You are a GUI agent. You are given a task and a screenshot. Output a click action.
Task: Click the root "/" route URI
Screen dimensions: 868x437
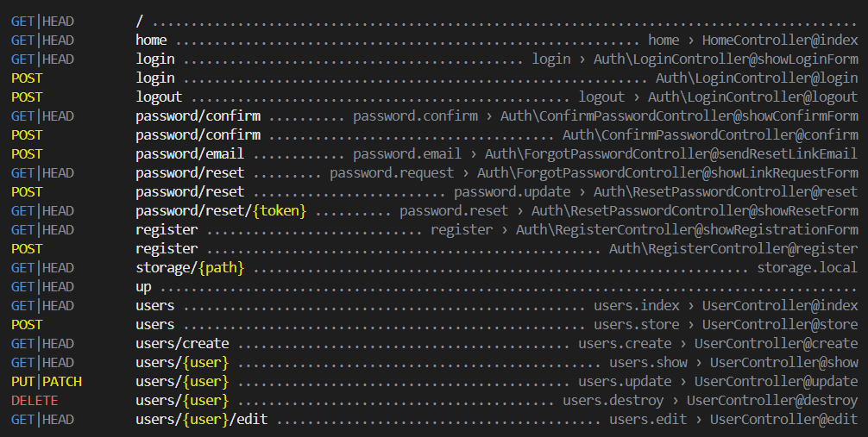[139, 22]
